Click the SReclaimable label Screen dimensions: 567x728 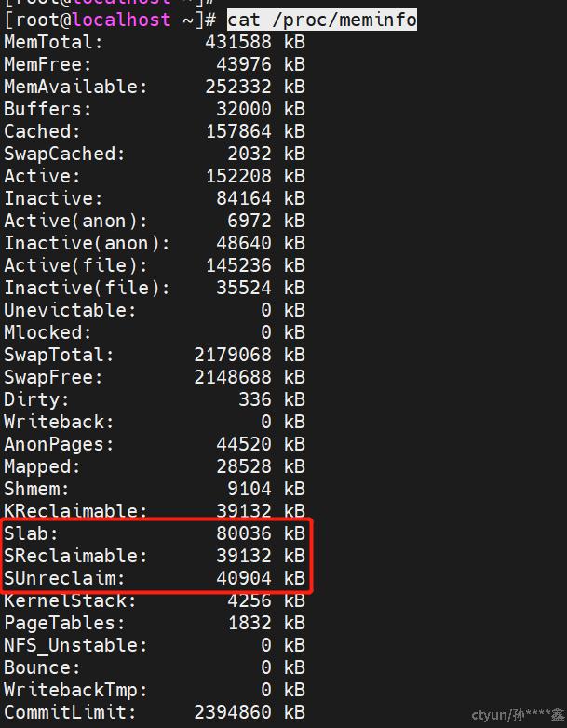tap(76, 556)
